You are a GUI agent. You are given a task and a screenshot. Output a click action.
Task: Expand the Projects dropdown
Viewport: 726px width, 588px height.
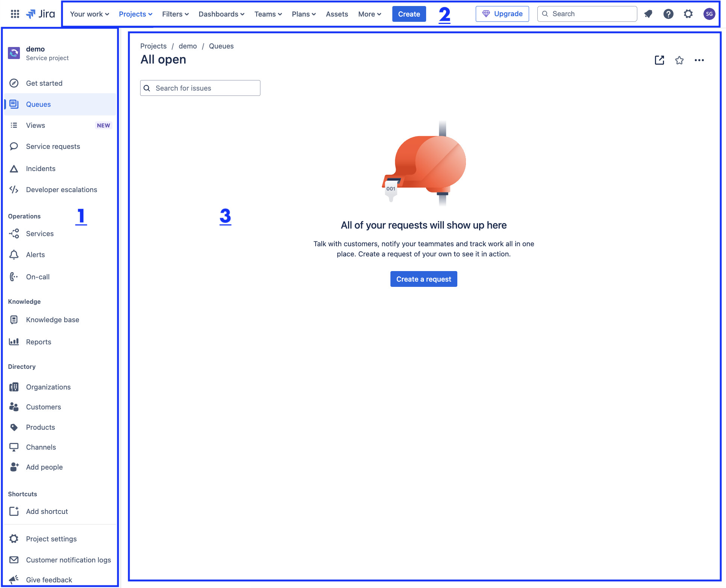(x=136, y=14)
